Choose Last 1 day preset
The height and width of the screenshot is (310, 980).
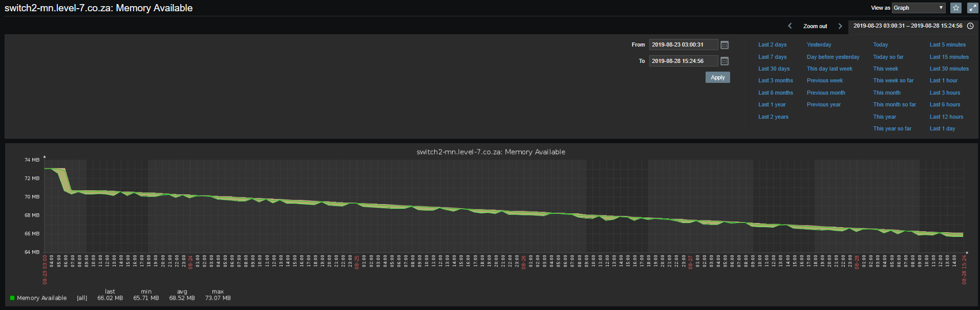(x=942, y=128)
